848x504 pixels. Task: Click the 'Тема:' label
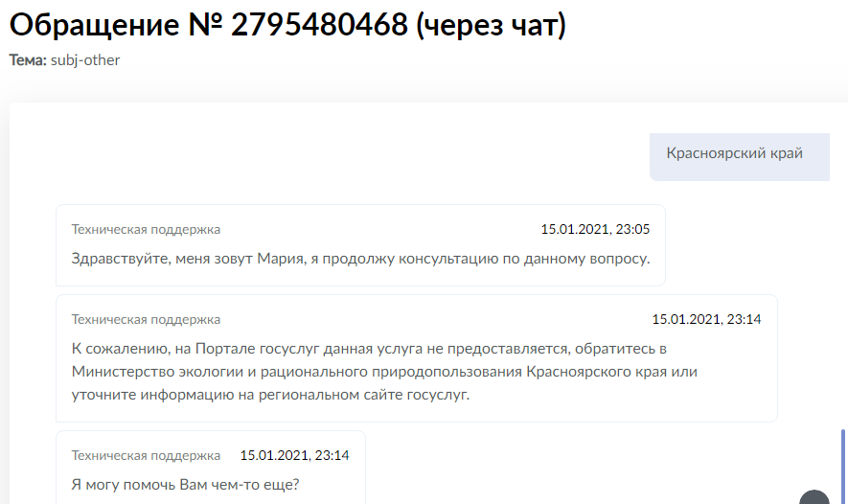pos(28,59)
